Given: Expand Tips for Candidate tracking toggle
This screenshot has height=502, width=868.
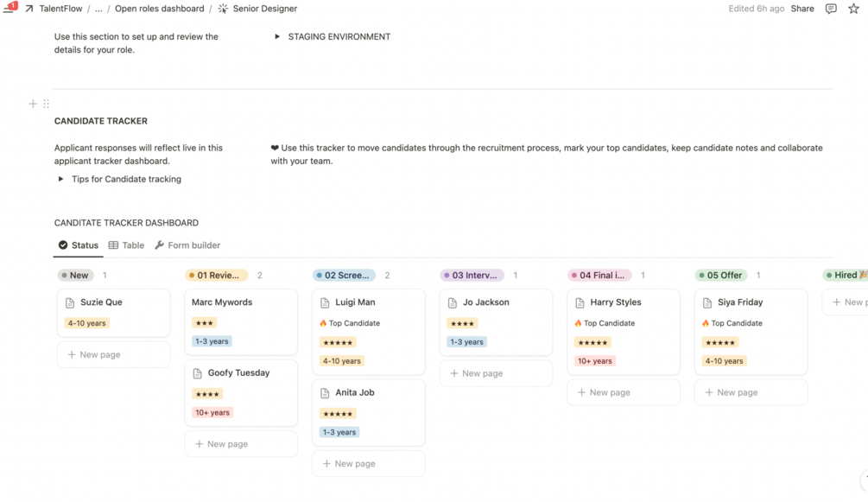Looking at the screenshot, I should (60, 179).
